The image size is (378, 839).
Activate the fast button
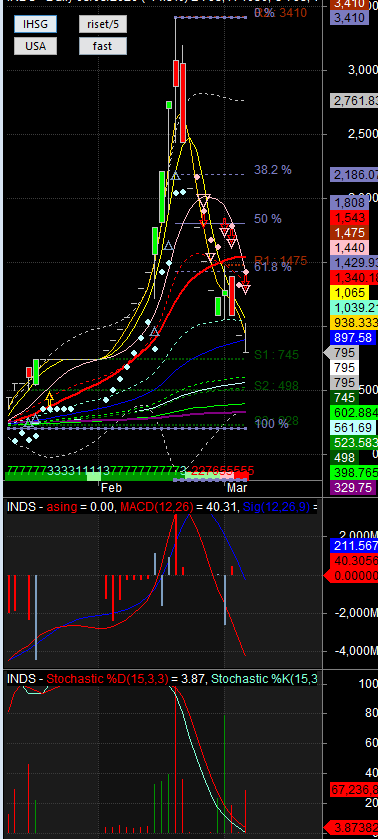pos(103,46)
